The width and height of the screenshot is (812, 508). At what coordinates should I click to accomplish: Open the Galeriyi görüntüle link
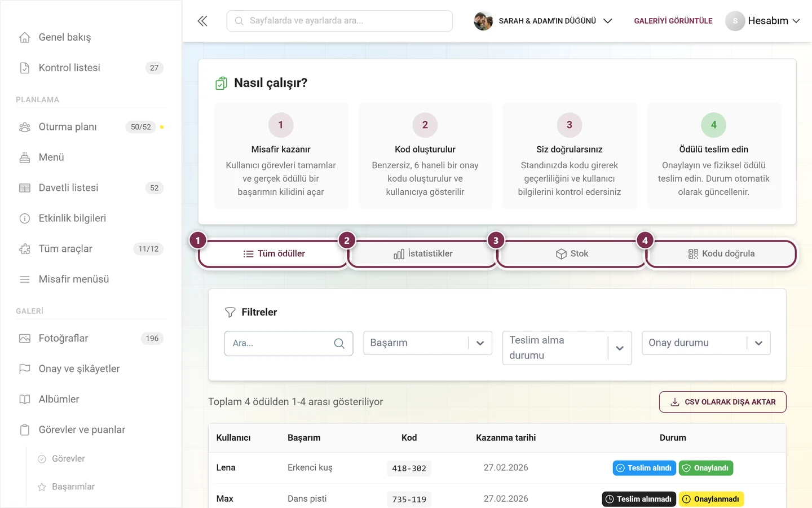(673, 21)
